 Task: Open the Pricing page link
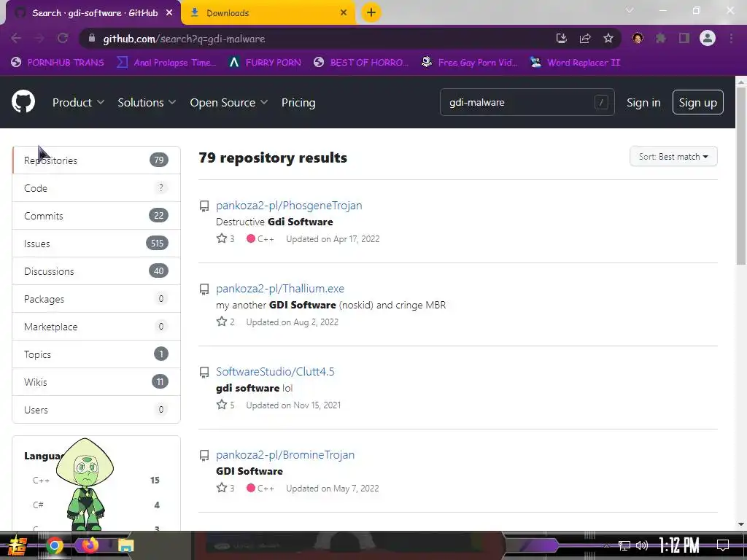(x=298, y=102)
